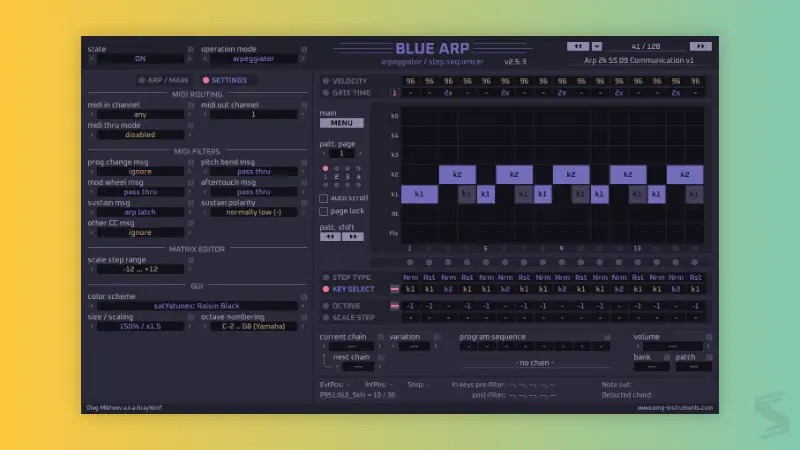
Task: Click the square icon beside 'octave numbering'
Action: point(304,317)
